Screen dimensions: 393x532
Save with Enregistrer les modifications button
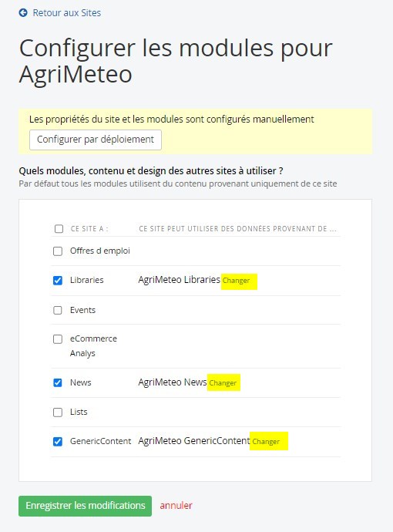(x=85, y=506)
